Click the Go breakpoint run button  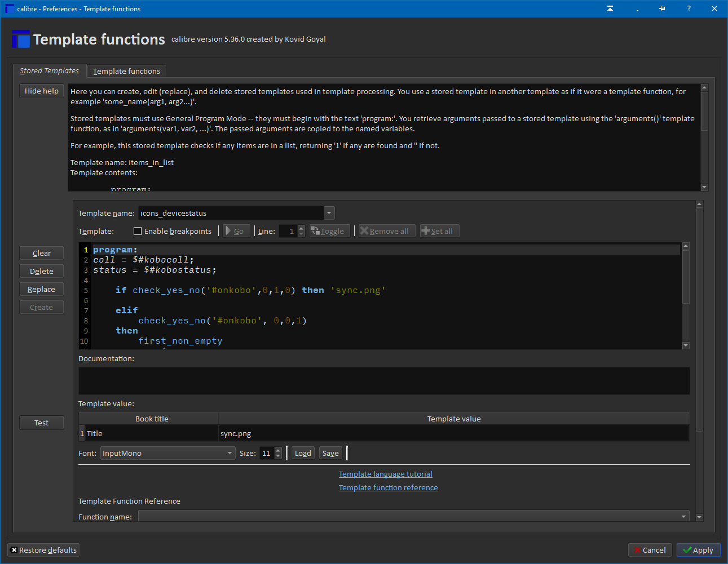pyautogui.click(x=236, y=231)
